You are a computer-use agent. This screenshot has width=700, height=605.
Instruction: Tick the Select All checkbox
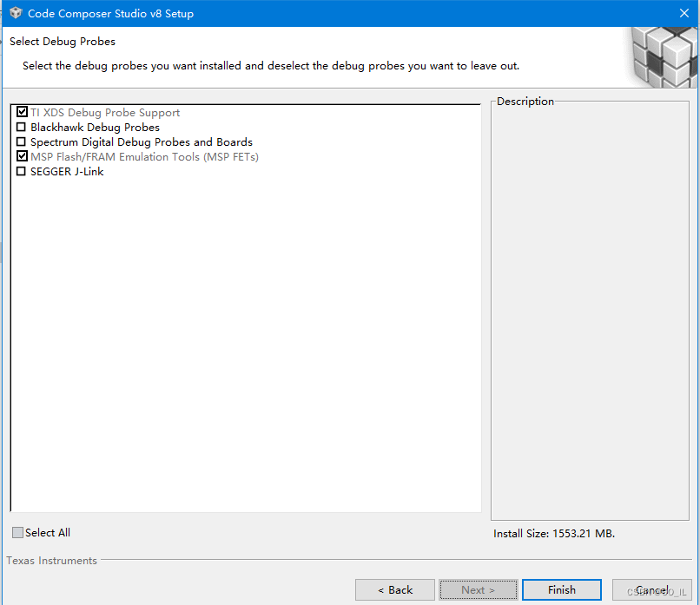(17, 532)
